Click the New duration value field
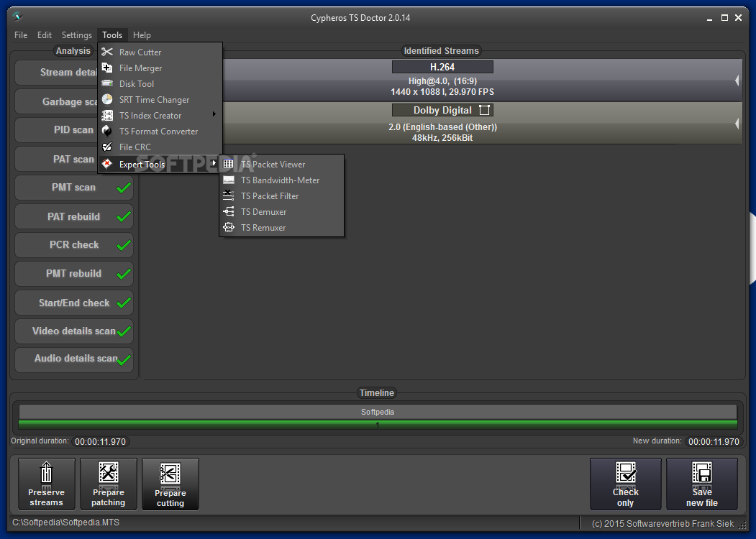This screenshot has height=539, width=756. coord(714,441)
